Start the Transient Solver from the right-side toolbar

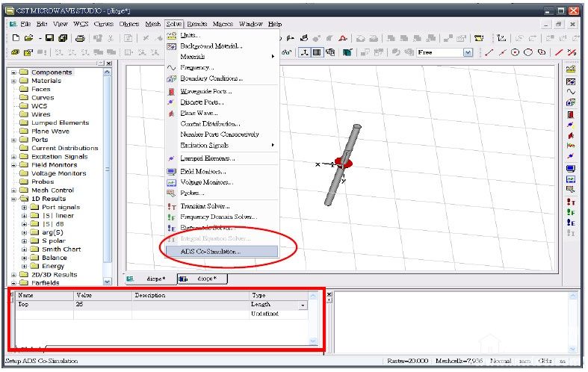570,202
